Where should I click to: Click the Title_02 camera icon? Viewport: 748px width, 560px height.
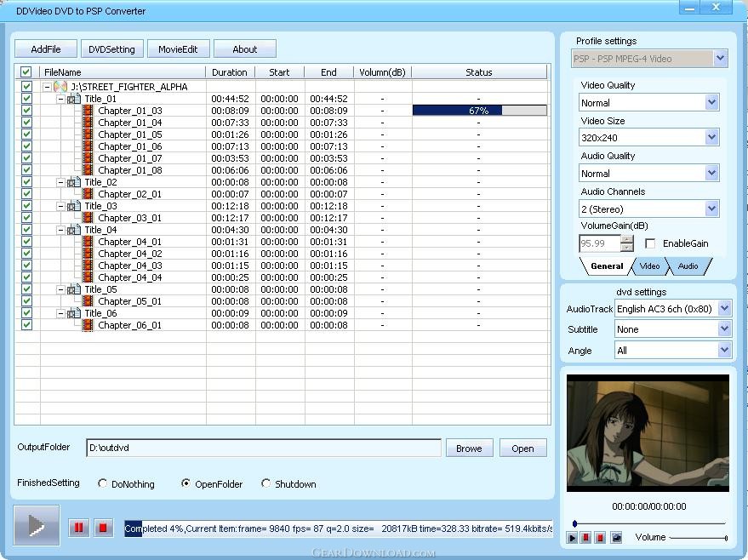click(74, 182)
